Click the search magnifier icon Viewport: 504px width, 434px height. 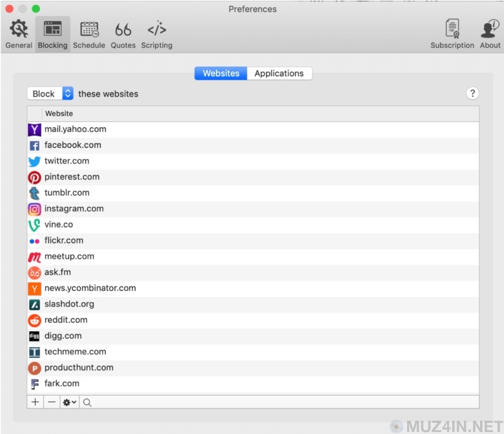pyautogui.click(x=87, y=402)
